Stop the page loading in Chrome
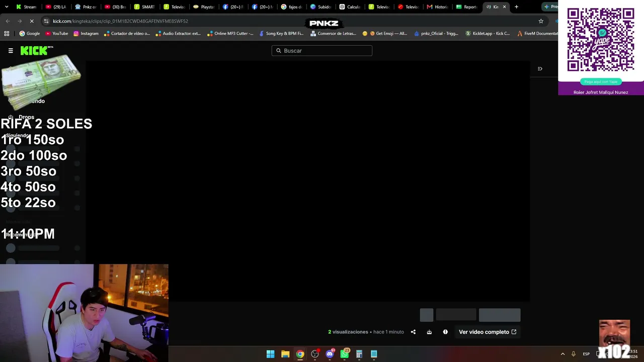Image resolution: width=644 pixels, height=362 pixels. coord(31,21)
